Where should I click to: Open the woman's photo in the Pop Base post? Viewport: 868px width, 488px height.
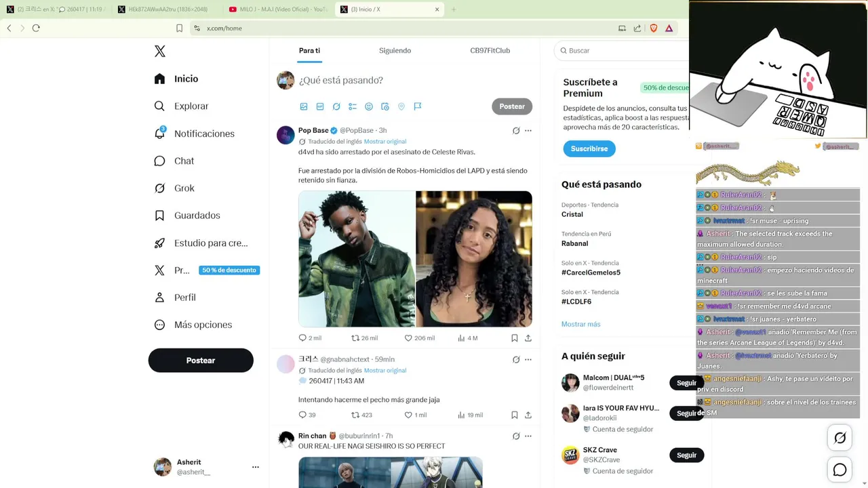[x=474, y=259]
